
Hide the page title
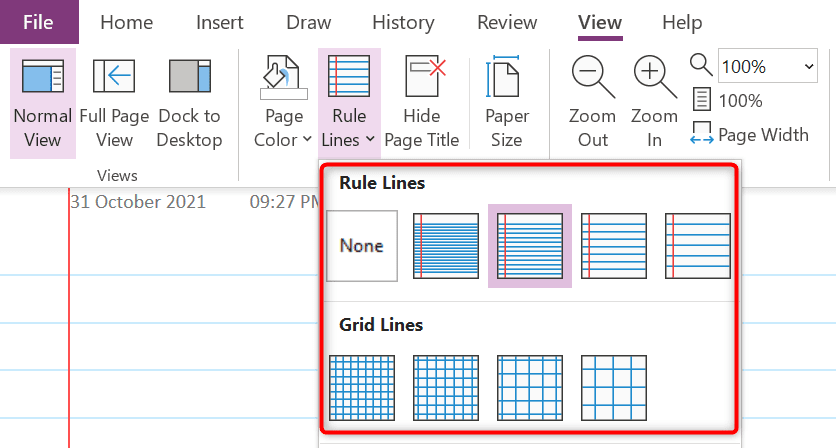422,103
